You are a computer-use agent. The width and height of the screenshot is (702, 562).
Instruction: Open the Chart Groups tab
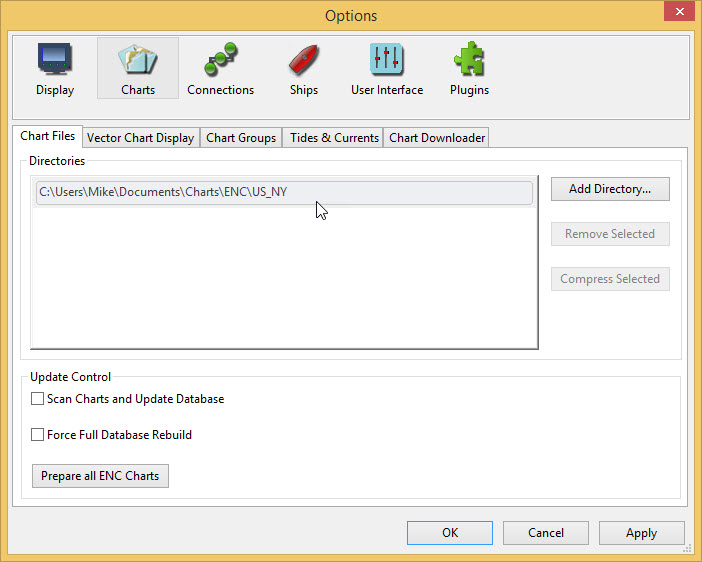(x=241, y=138)
